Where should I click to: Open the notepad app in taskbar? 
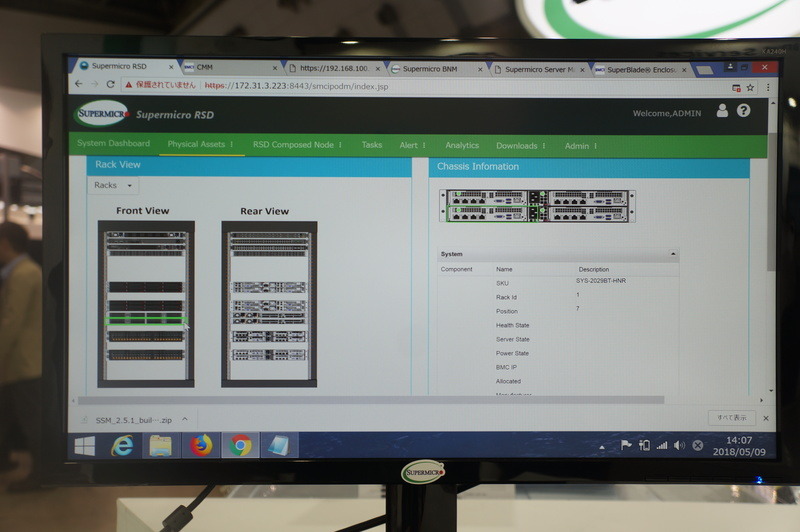(279, 445)
